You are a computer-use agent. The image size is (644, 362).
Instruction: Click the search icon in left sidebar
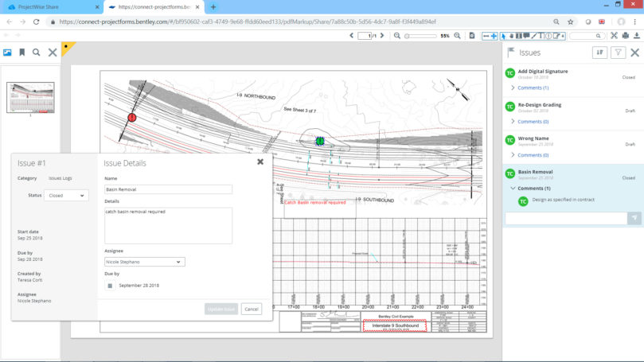click(x=37, y=53)
